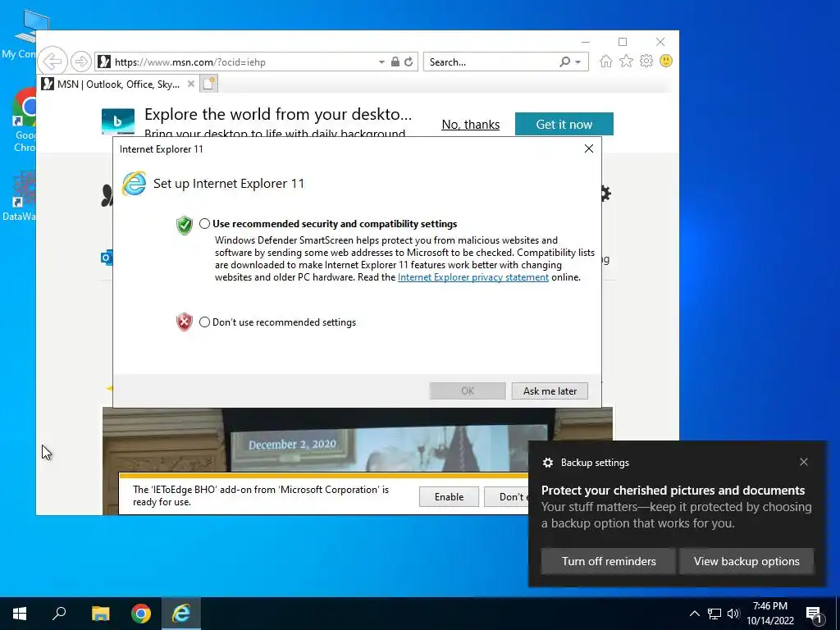Open the volume speaker icon
Screen dimensions: 840x630
pyautogui.click(x=733, y=614)
